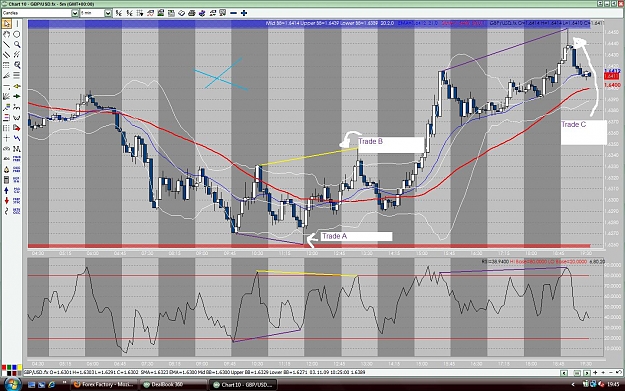Pick the blue color swatch
Screen dimensions: 625x391
(x=14, y=367)
